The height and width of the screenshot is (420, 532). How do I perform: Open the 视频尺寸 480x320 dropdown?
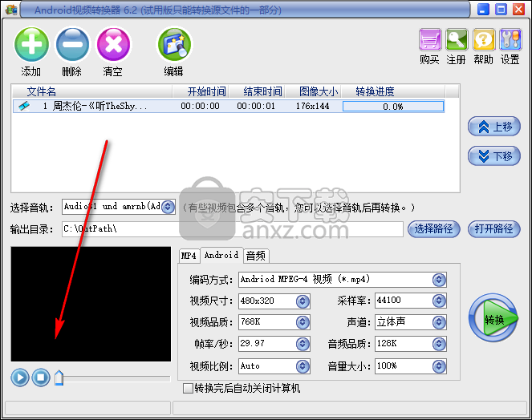tap(303, 301)
